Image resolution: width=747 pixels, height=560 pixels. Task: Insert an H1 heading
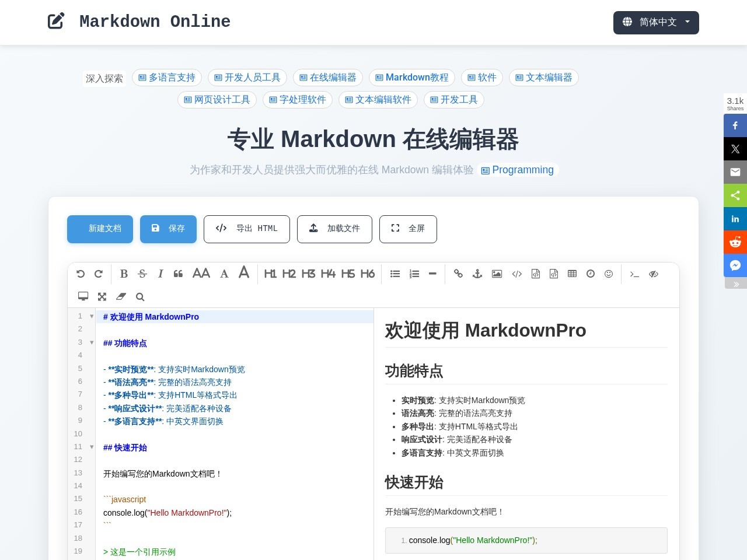270,274
